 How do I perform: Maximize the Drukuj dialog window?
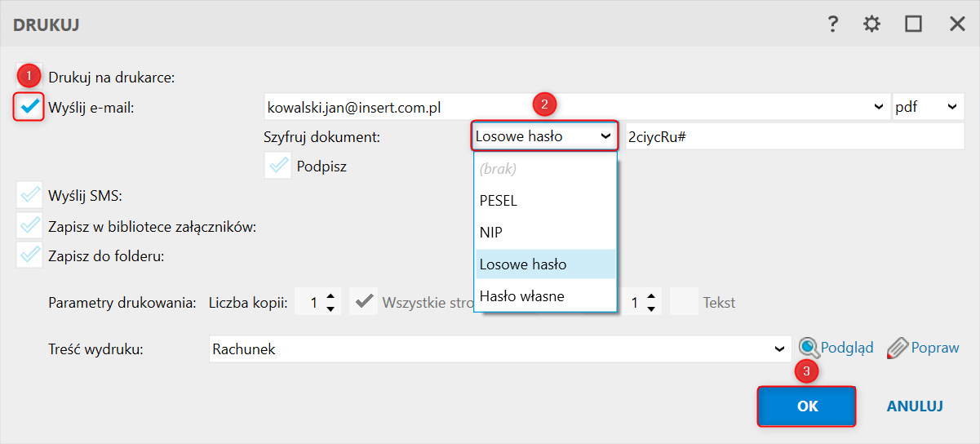coord(913,24)
